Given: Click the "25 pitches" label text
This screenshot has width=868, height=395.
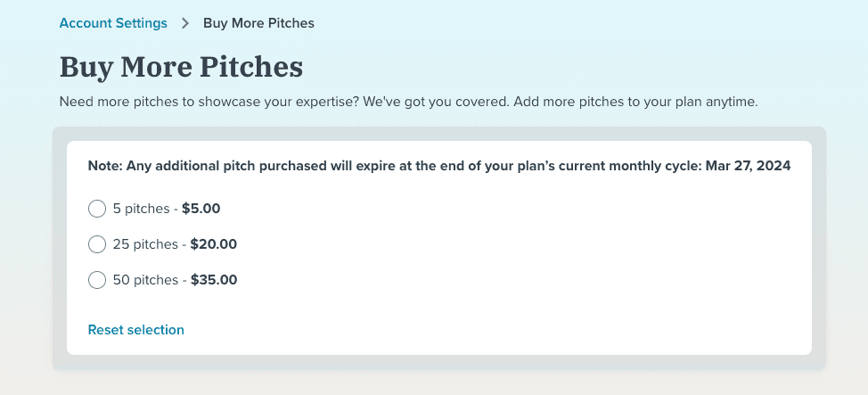Looking at the screenshot, I should 145,244.
